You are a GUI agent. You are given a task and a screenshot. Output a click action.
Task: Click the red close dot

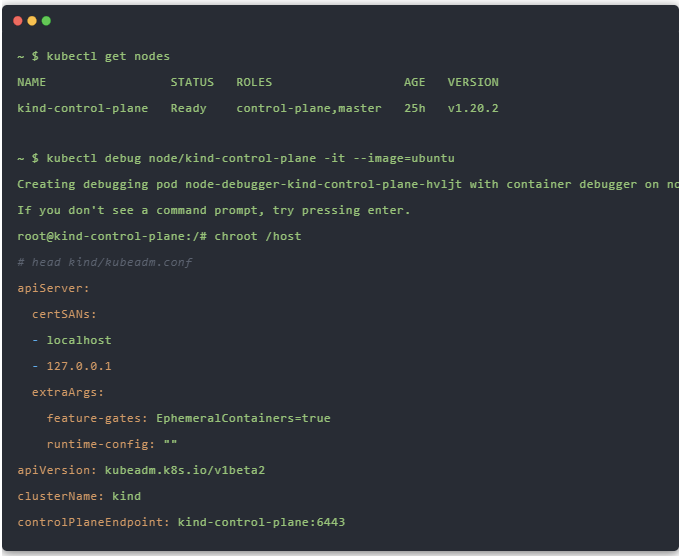pyautogui.click(x=18, y=21)
